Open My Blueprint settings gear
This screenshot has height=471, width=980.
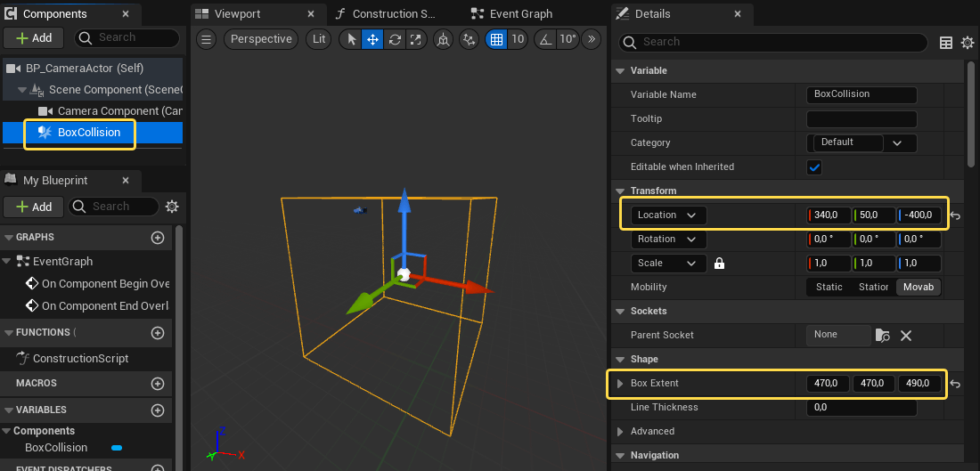[172, 207]
